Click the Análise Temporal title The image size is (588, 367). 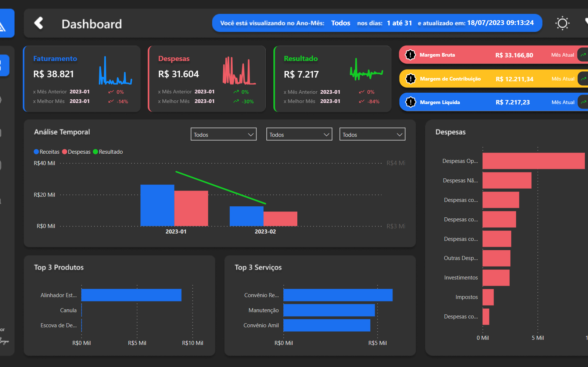(62, 132)
